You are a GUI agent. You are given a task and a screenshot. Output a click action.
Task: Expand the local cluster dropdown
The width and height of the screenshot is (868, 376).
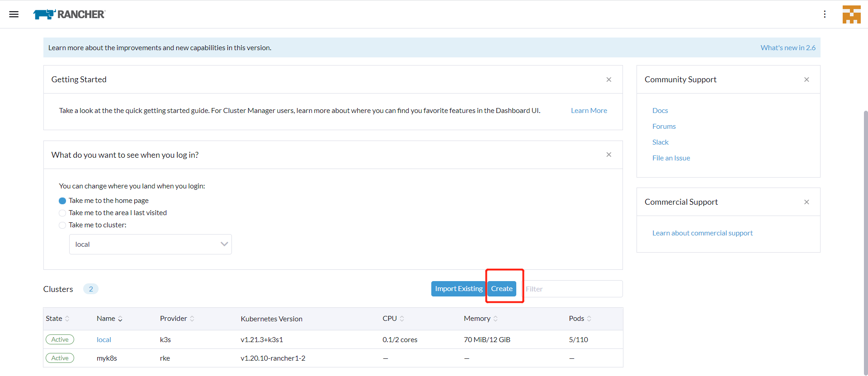point(150,244)
